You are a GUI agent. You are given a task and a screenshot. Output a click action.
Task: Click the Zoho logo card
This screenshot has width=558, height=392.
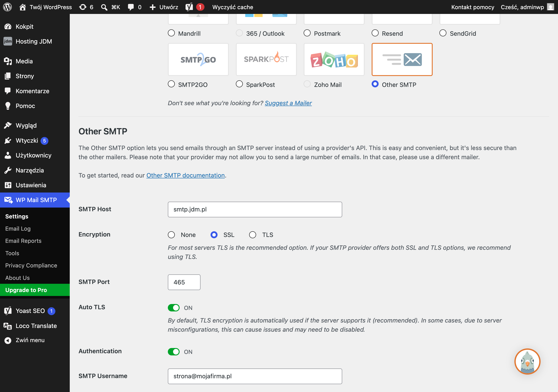coord(334,59)
